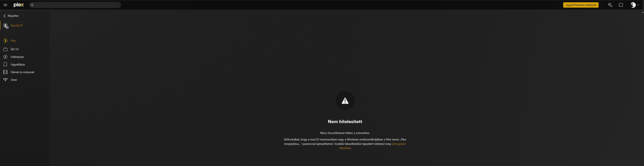
Task: Open the settings wrench icon
Action: pyautogui.click(x=610, y=5)
